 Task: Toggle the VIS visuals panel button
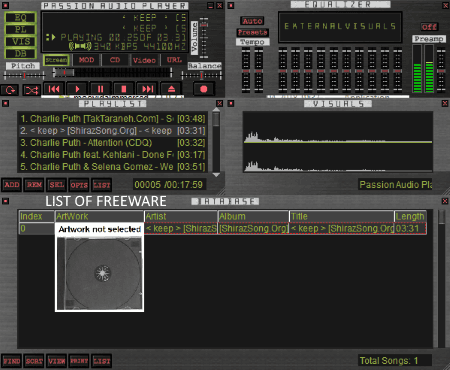click(x=21, y=42)
